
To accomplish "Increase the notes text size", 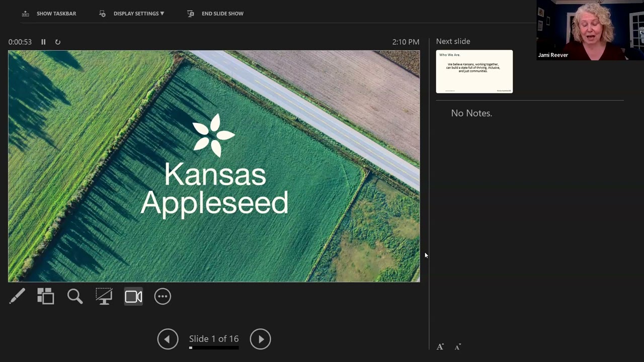I will [x=440, y=347].
